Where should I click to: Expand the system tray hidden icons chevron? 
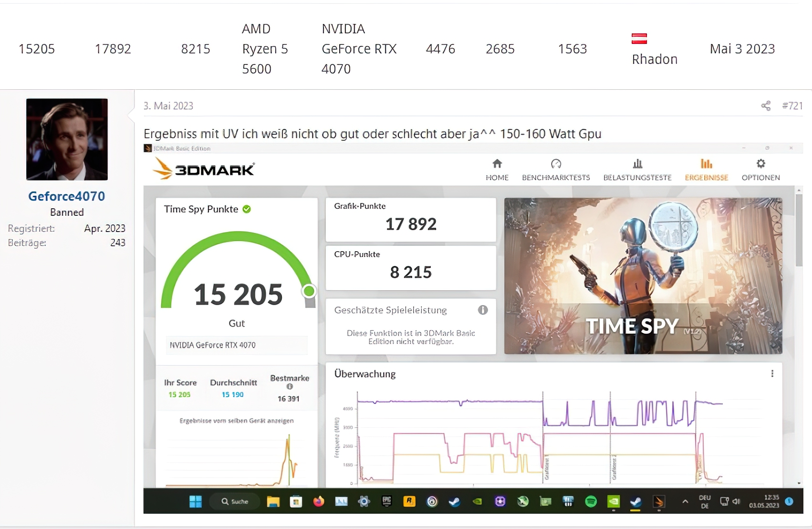pyautogui.click(x=685, y=501)
